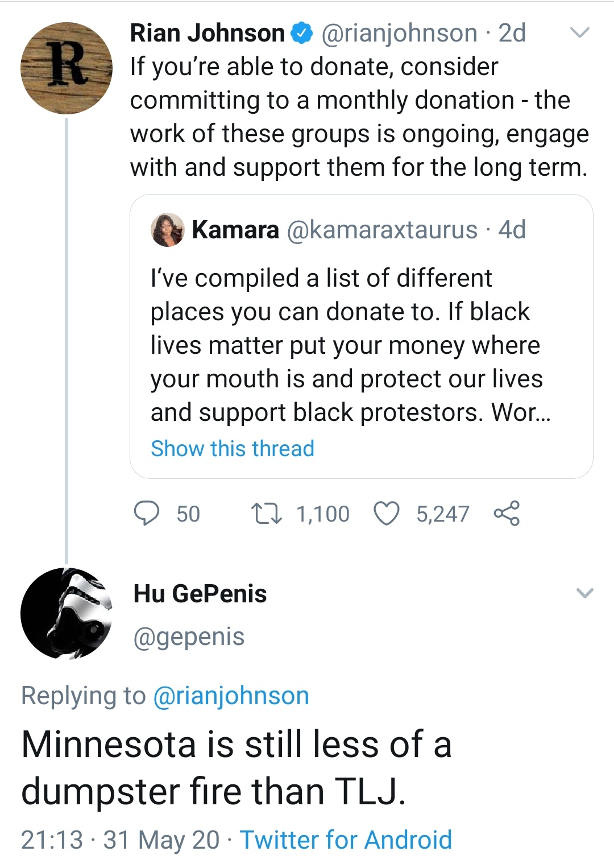Retweet Rian Johnson's tweet via retweet icon

point(266,513)
